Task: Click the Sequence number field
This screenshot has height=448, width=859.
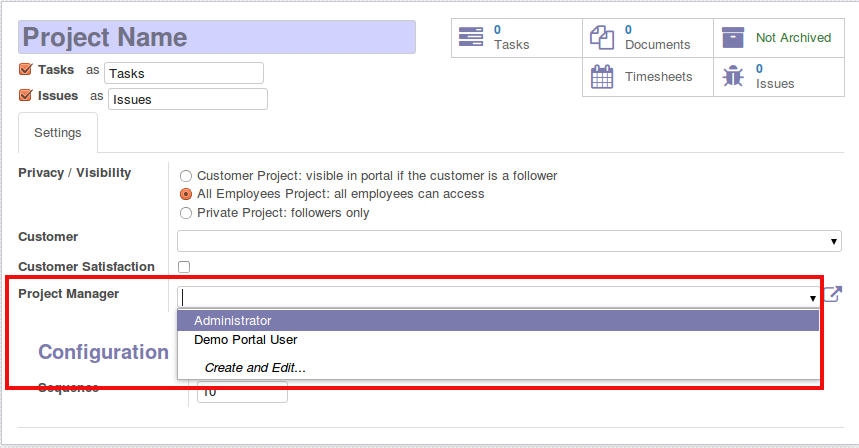Action: (243, 393)
